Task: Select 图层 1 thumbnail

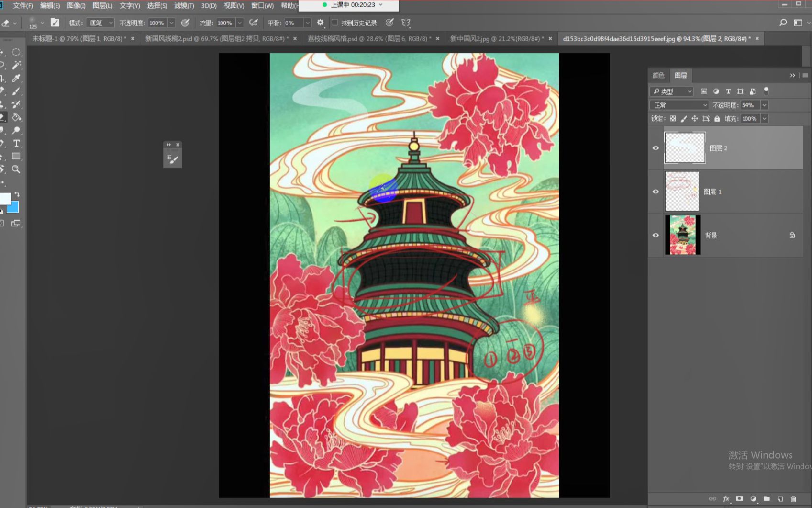Action: pyautogui.click(x=682, y=192)
